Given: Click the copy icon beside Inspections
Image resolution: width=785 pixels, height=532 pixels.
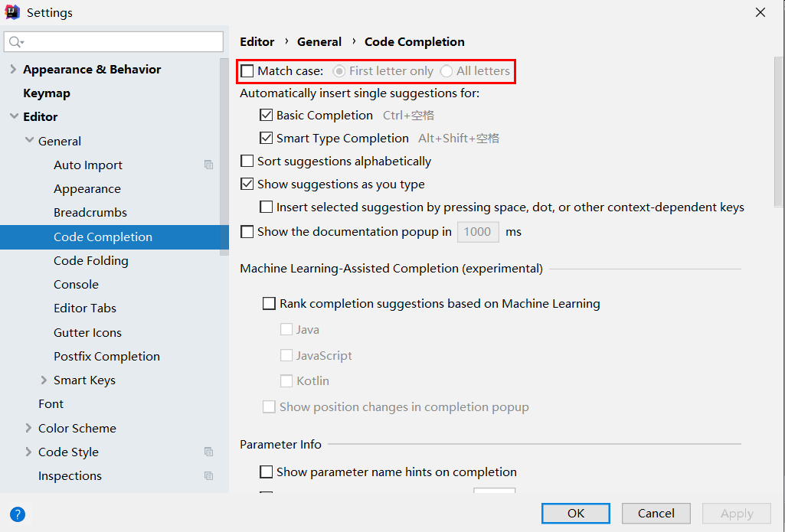Looking at the screenshot, I should coord(208,475).
